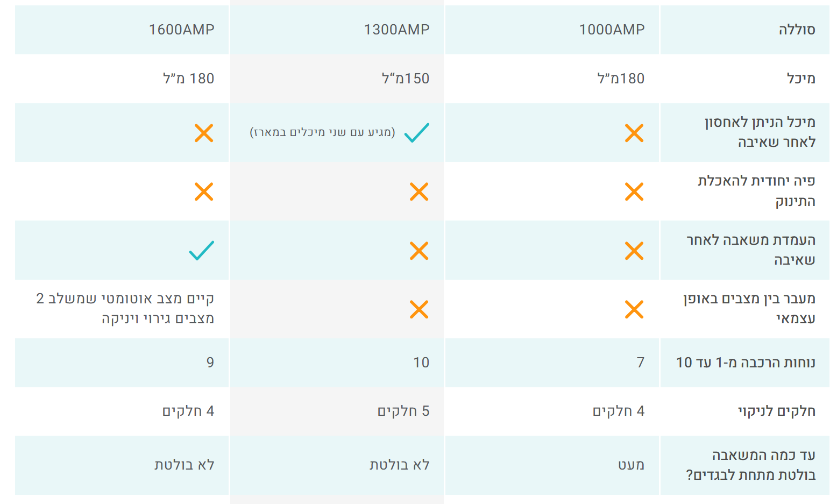Select the 1000AMP column header
This screenshot has width=837, height=504.
pyautogui.click(x=612, y=30)
